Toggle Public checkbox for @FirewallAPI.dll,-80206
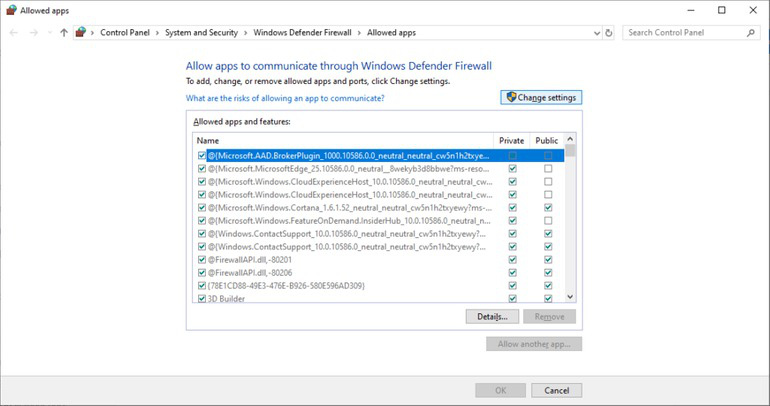770x406 pixels. tap(548, 272)
